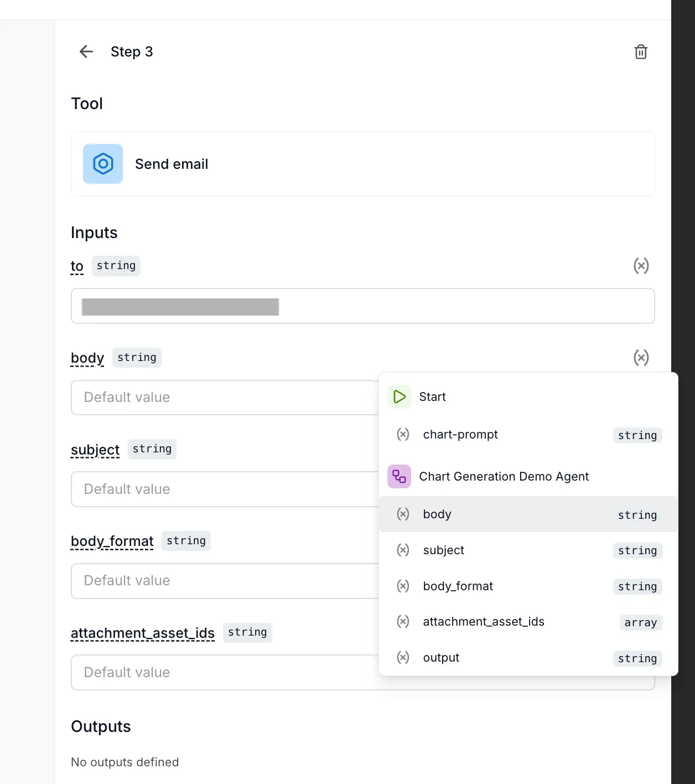Click the back arrow beside Step 3

tap(86, 51)
